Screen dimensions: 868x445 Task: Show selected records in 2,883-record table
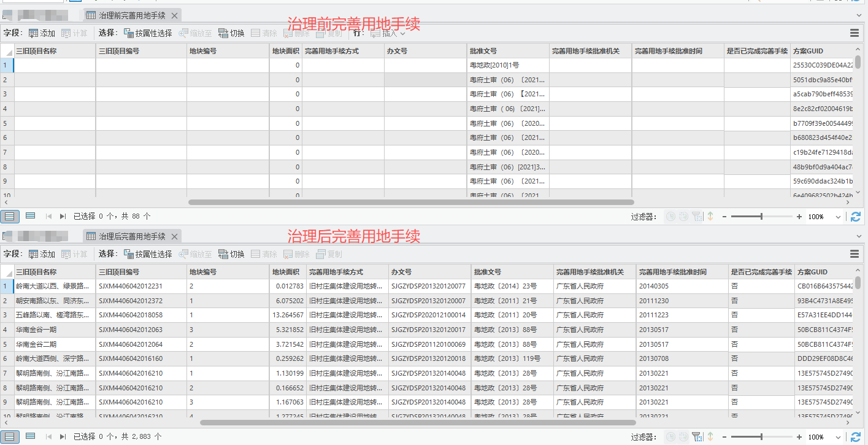30,436
